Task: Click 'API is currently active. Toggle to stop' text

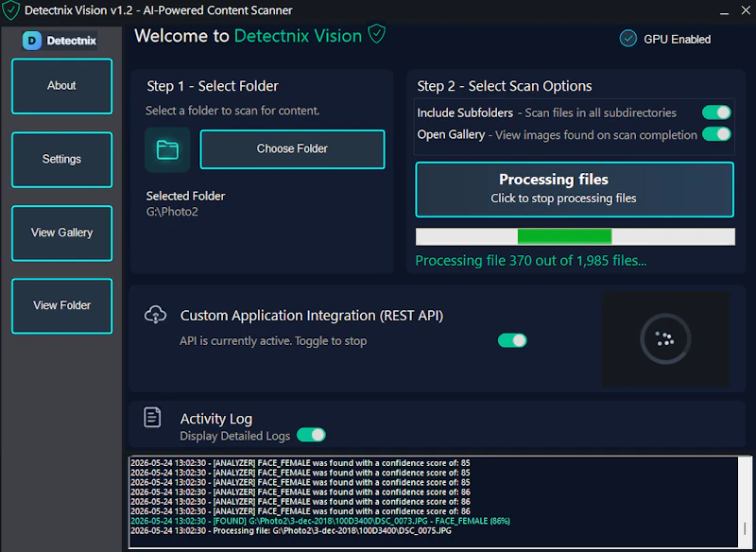Action: point(273,341)
